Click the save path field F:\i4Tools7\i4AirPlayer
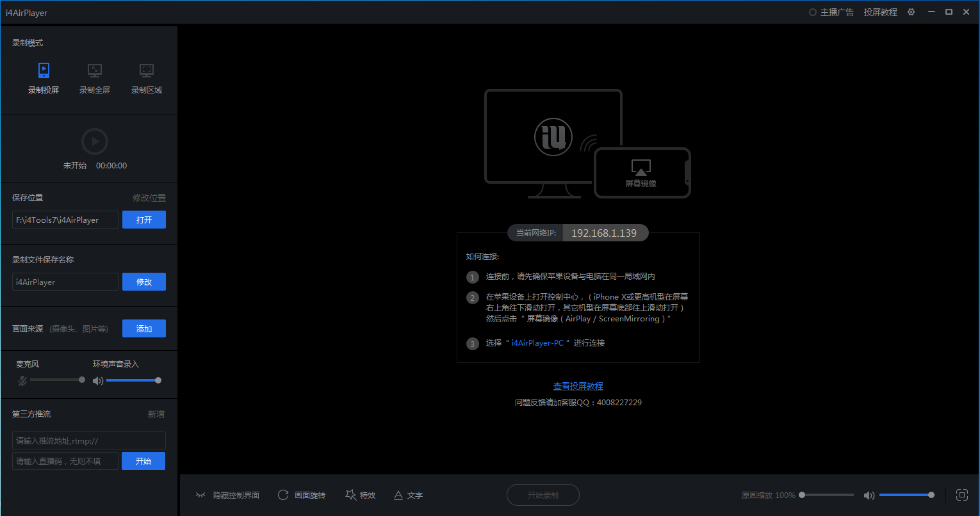 tap(65, 220)
